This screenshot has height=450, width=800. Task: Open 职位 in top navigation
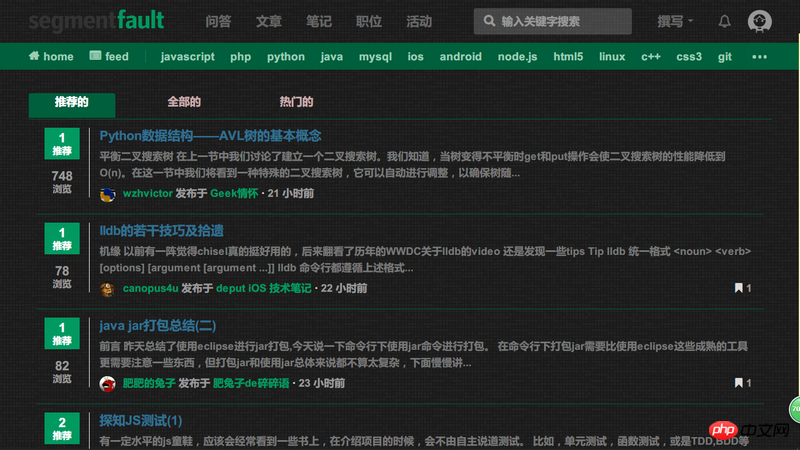click(369, 21)
